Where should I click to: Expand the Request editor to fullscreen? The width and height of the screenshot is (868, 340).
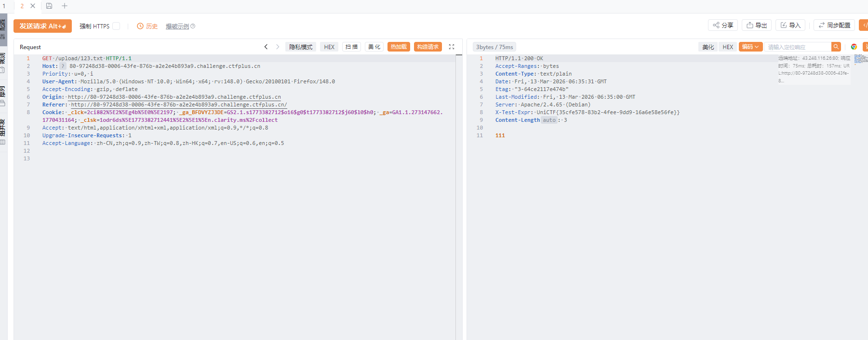452,47
